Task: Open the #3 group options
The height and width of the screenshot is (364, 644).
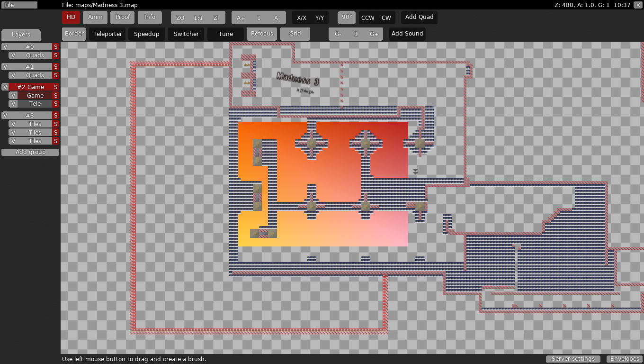Action: pos(30,116)
